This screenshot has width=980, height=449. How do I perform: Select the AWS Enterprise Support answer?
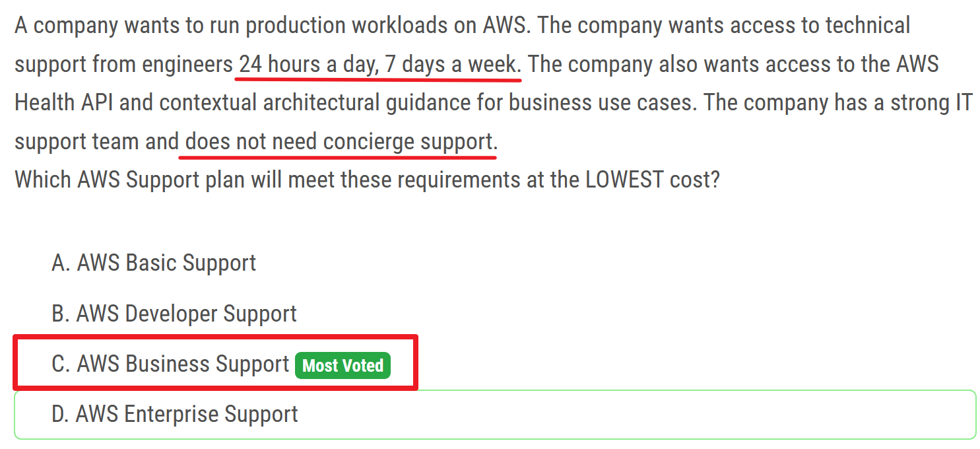point(187,414)
